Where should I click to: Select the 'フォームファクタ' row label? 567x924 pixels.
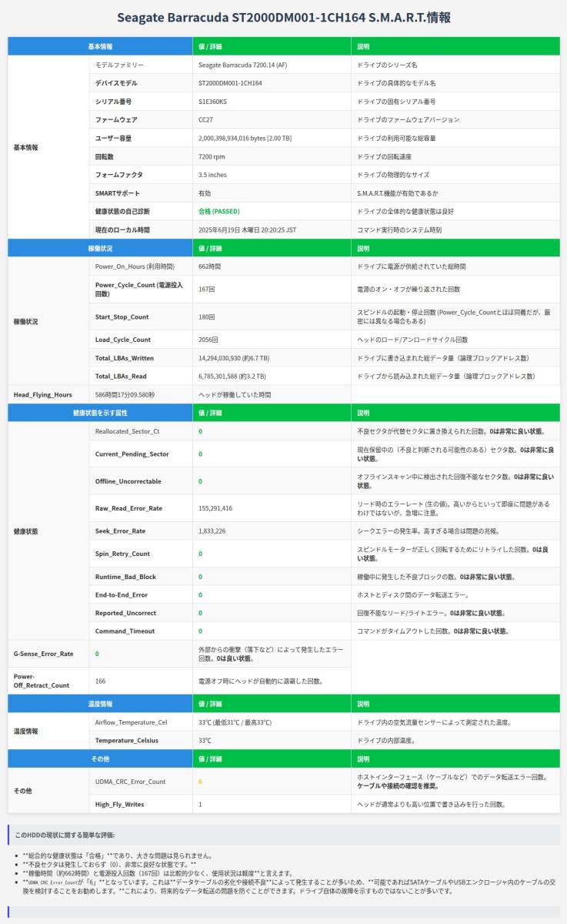(119, 175)
